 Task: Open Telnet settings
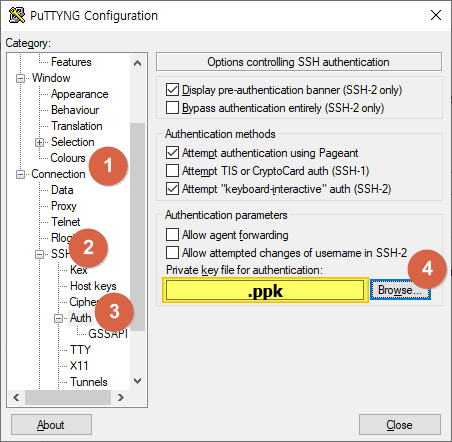click(66, 222)
